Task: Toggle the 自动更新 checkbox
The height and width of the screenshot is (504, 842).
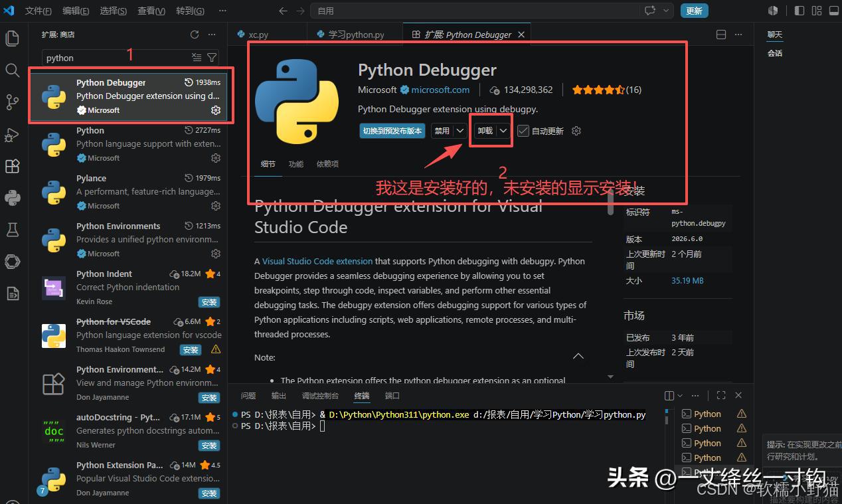Action: [x=523, y=131]
